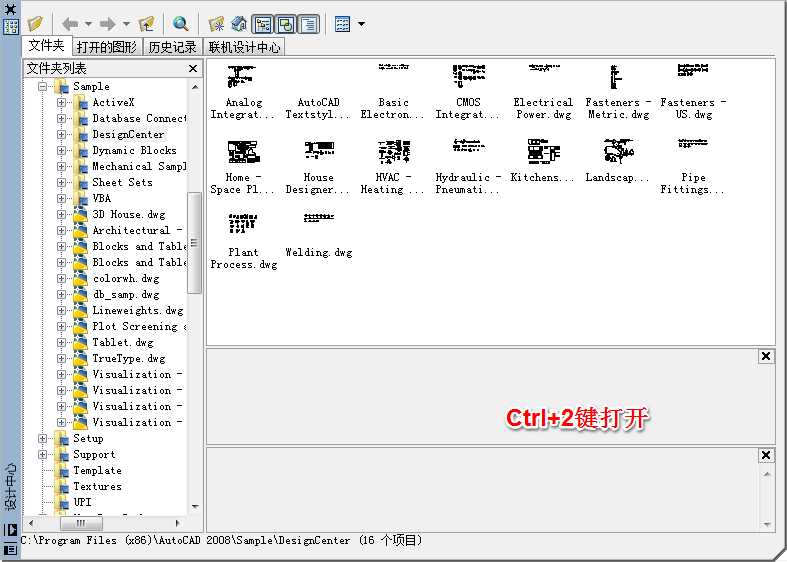Click the tree horizontal scrollbar thumb
The width and height of the screenshot is (787, 562).
click(81, 523)
